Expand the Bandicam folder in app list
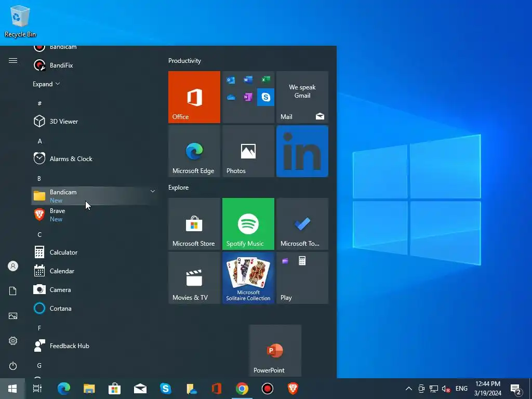 coord(95,196)
